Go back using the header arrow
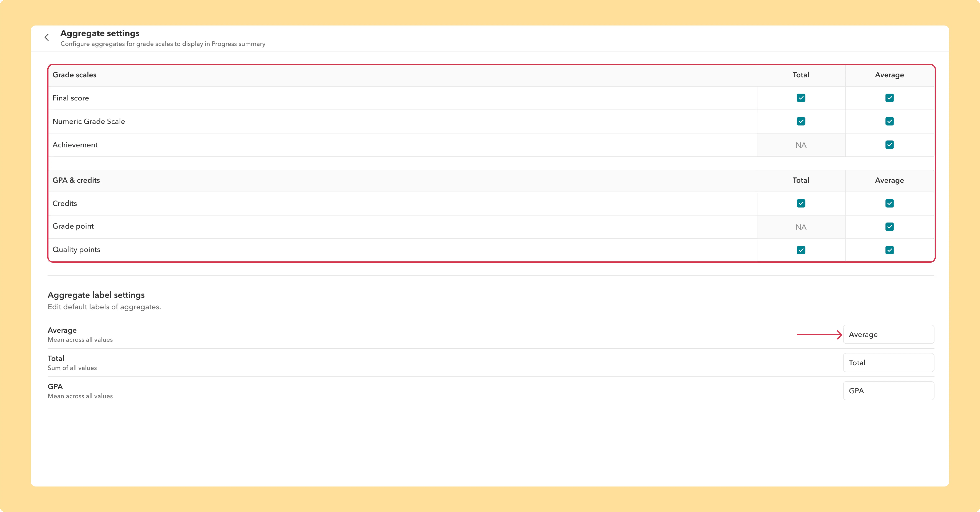Viewport: 980px width, 512px height. point(47,37)
